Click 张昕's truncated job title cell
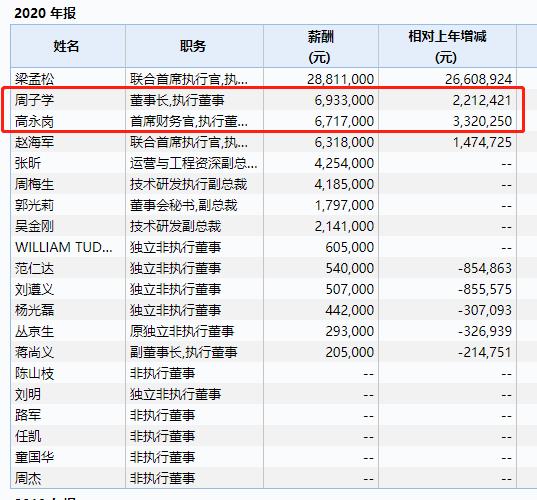 click(x=193, y=163)
